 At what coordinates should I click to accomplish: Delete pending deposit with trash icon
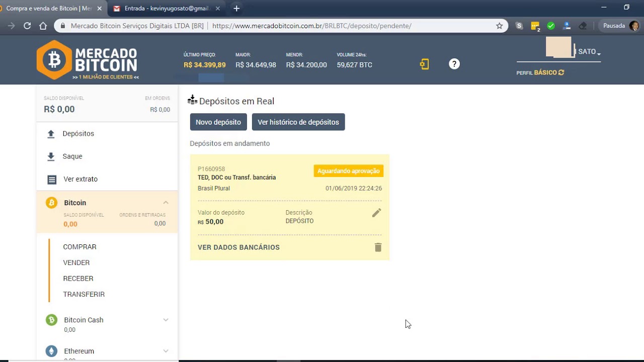pos(378,247)
